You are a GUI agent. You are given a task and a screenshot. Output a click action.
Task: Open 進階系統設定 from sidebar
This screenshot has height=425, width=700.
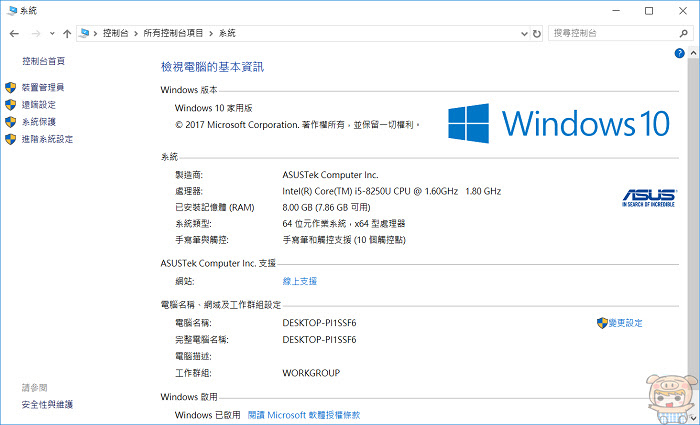[x=47, y=139]
